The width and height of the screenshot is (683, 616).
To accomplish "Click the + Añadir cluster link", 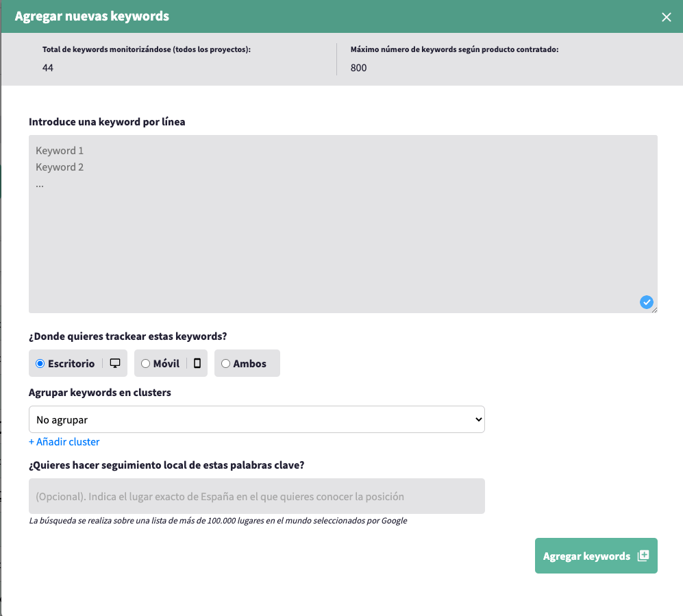I will (64, 442).
